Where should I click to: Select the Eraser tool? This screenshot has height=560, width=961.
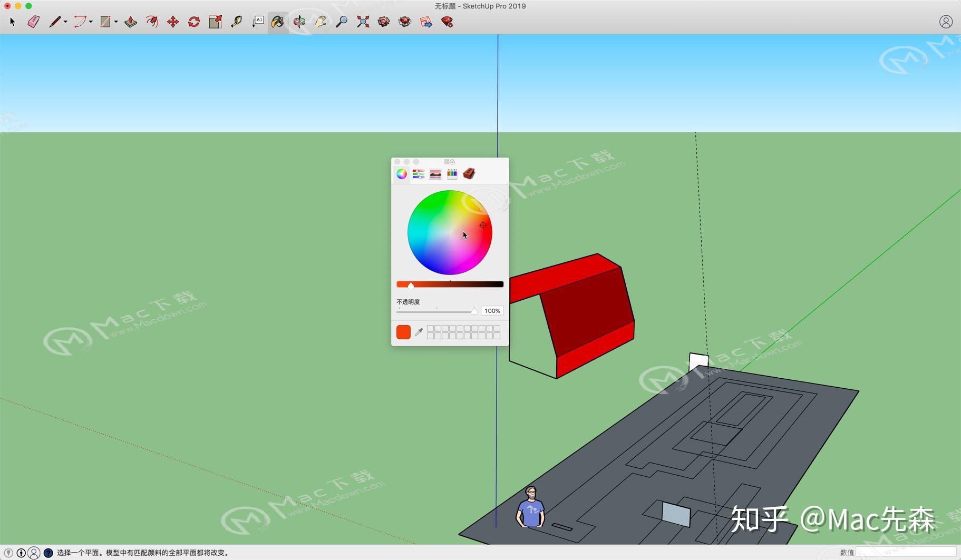(x=33, y=22)
